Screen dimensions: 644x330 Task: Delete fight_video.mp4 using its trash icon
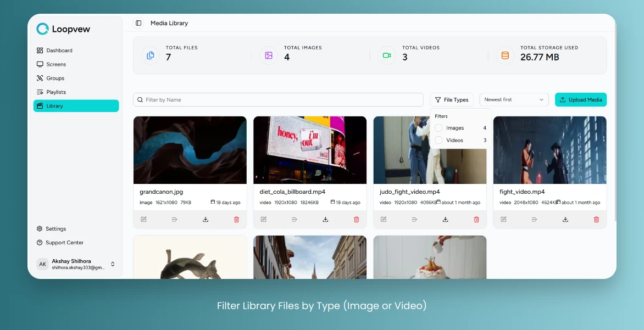pyautogui.click(x=596, y=219)
